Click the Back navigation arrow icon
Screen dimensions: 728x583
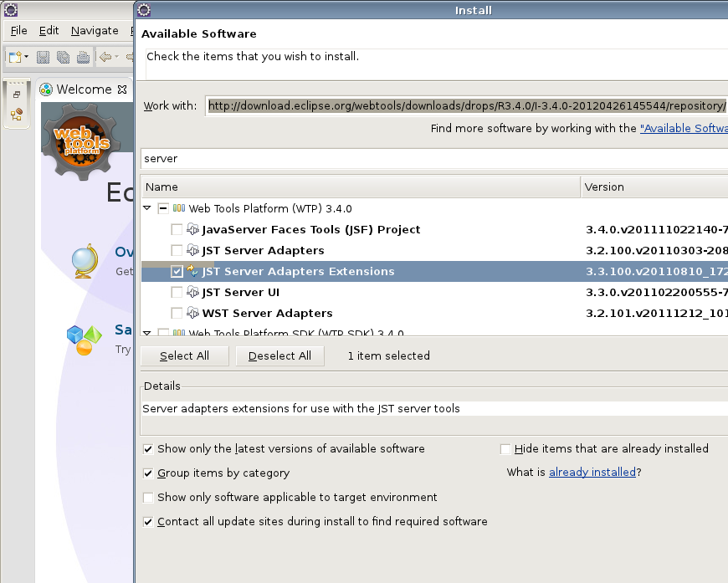point(105,57)
